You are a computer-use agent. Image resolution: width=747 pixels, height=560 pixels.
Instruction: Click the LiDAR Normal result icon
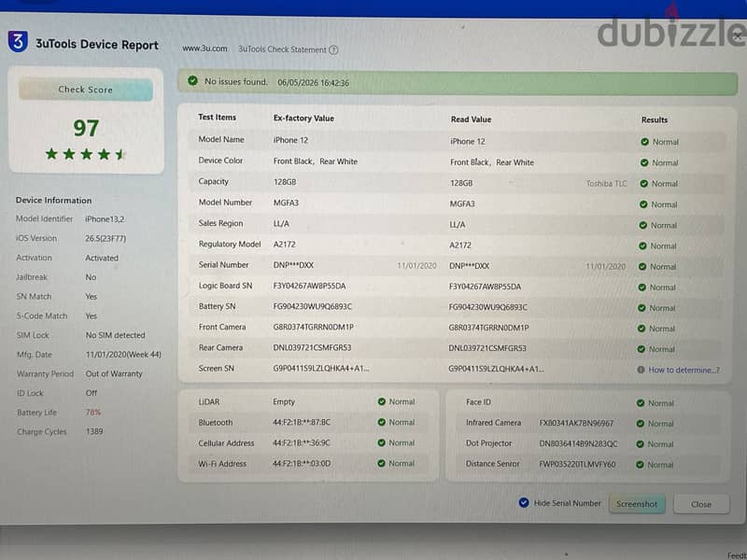(382, 402)
